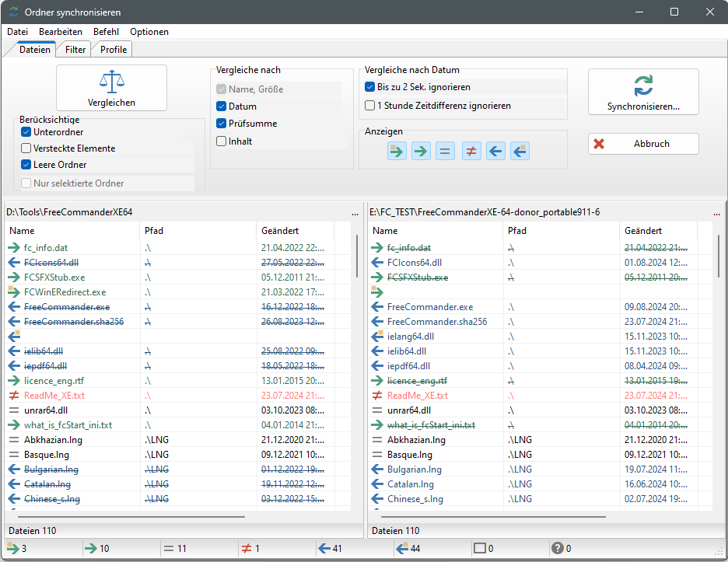Open the Befehl menu
This screenshot has width=728, height=562.
coord(106,32)
